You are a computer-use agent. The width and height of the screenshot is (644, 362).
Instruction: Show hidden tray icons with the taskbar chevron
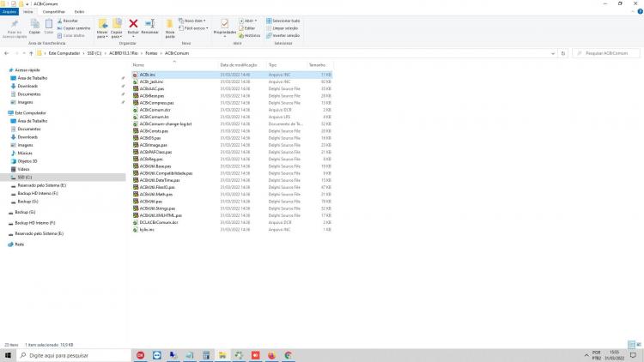pos(586,355)
